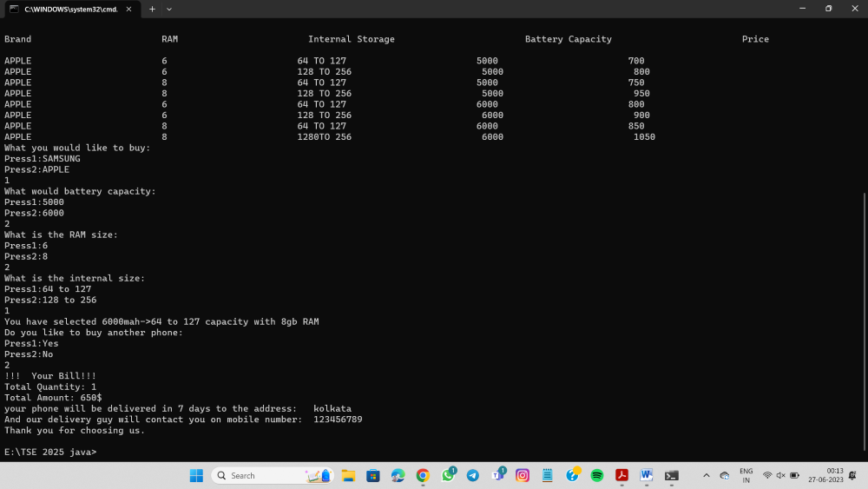Viewport: 868px width, 489px height.
Task: Open File Explorer from the taskbar
Action: [x=348, y=475]
